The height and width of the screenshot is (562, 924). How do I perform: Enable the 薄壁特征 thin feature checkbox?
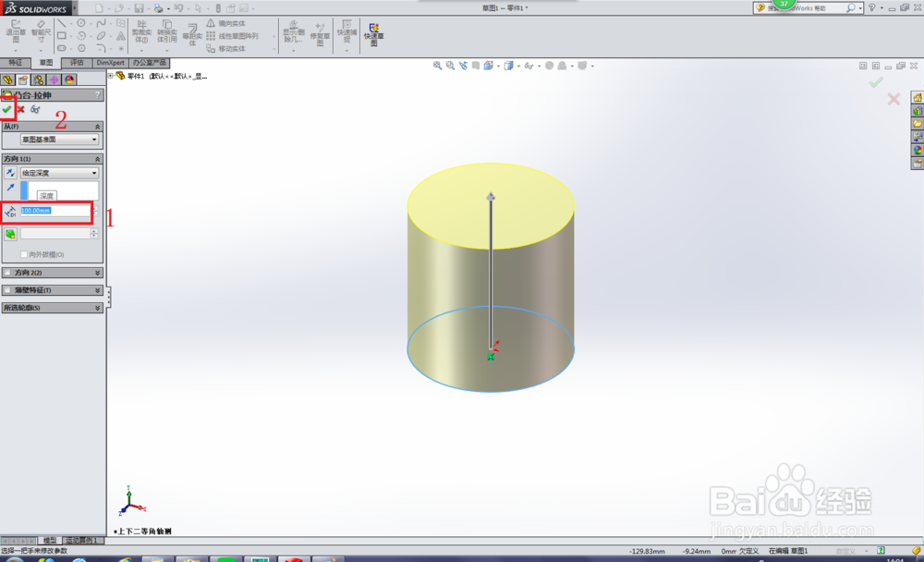pos(7,290)
